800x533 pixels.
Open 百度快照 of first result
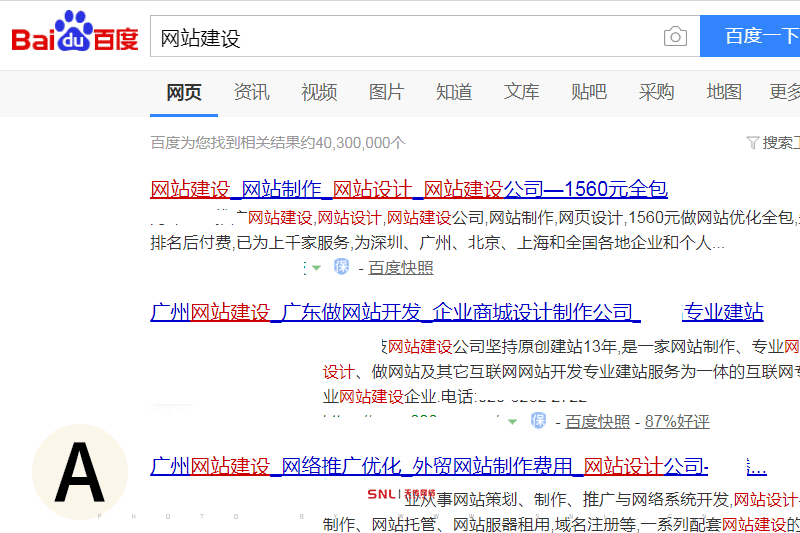(401, 268)
